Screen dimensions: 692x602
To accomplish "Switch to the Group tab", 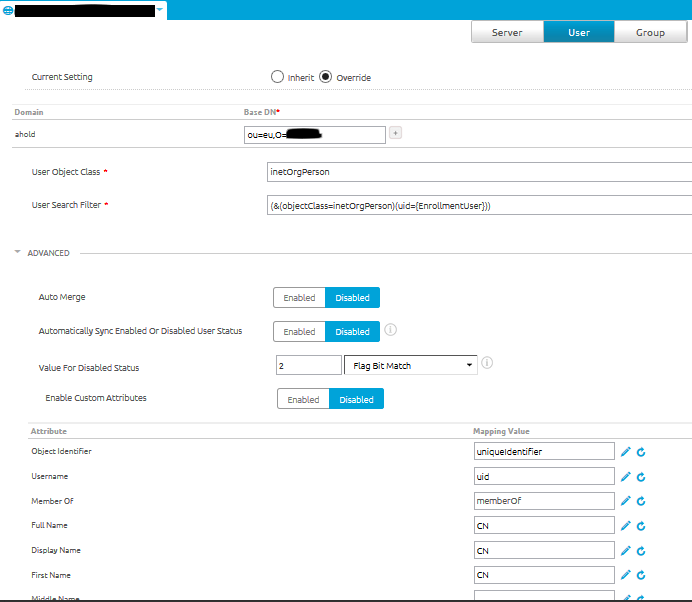I will click(650, 33).
